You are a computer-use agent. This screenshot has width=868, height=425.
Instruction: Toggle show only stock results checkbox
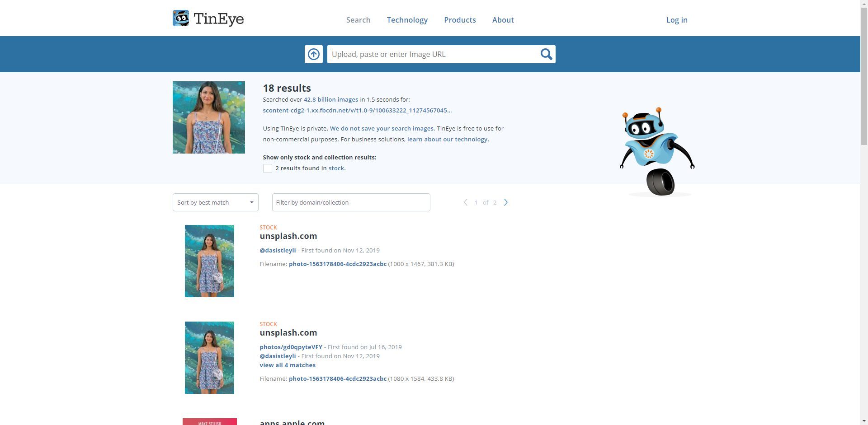point(268,168)
